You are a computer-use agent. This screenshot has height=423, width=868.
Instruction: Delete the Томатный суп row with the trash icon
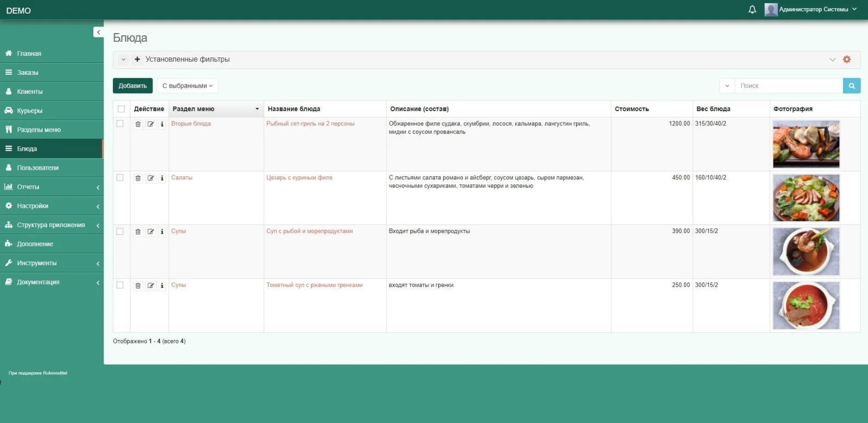[138, 285]
